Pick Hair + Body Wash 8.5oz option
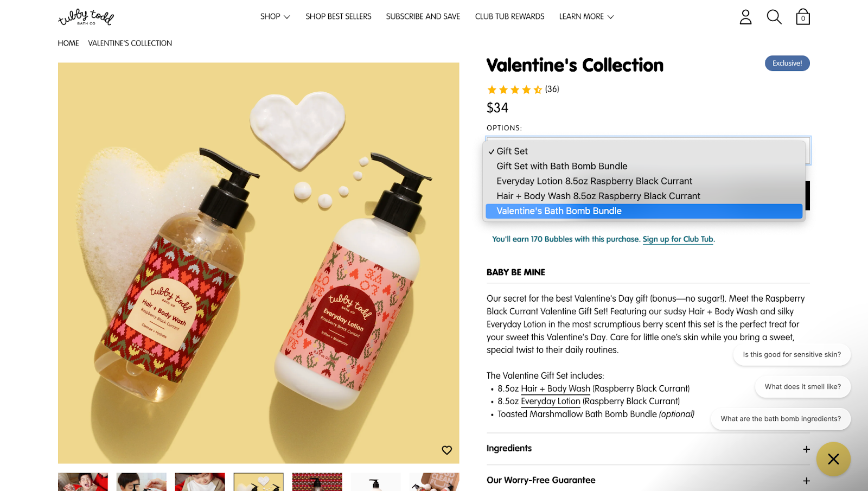Viewport: 868px width, 491px height. [x=598, y=196]
